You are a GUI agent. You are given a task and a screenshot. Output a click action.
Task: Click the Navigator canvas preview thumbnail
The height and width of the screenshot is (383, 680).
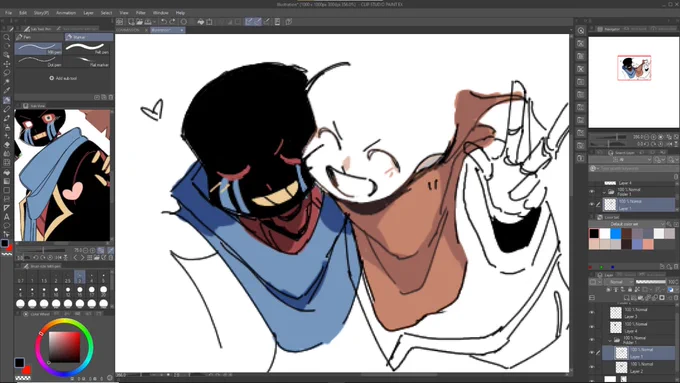[634, 68]
